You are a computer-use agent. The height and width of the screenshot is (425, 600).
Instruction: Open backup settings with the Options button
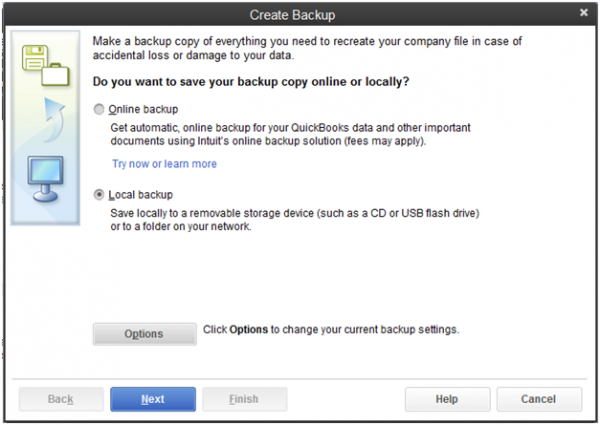(144, 333)
